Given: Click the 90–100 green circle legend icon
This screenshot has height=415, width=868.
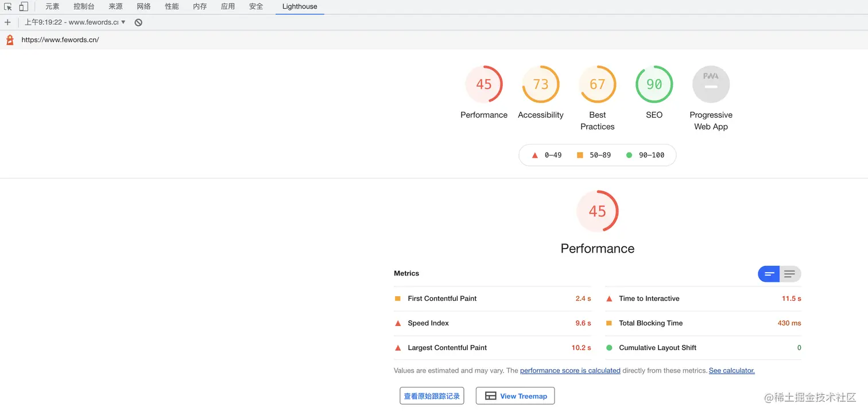Looking at the screenshot, I should coord(629,155).
